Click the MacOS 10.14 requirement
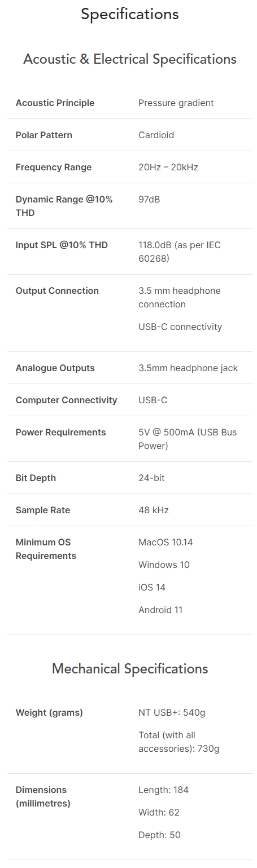Image resolution: width=257 pixels, height=868 pixels. 165,542
